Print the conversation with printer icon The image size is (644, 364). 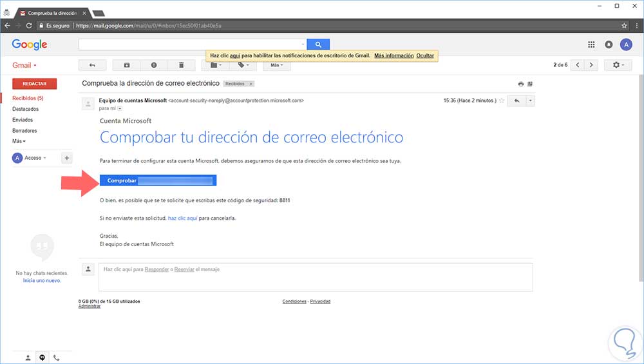tap(521, 84)
